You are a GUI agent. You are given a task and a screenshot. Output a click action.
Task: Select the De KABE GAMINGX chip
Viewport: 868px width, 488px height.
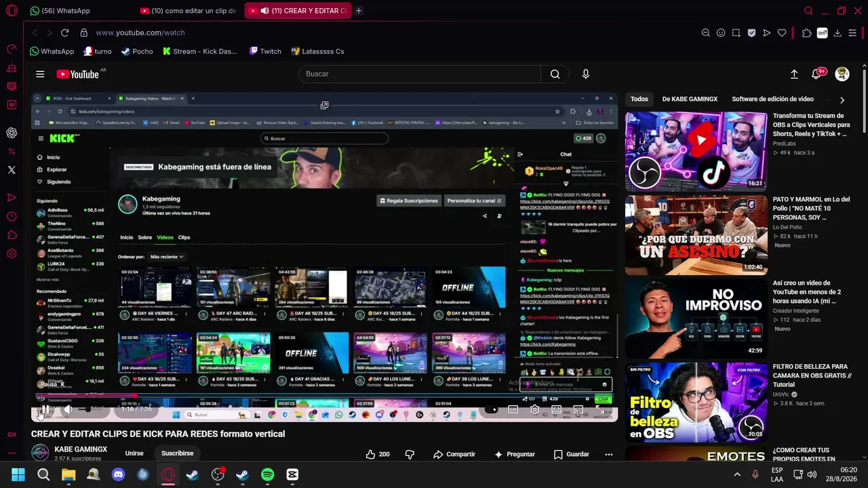click(690, 99)
